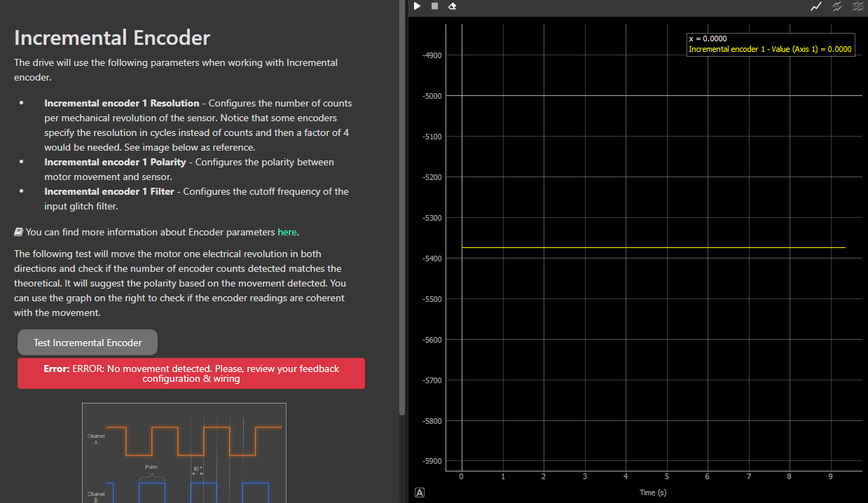
Task: Click the encoder channel waveform reference image
Action: pyautogui.click(x=184, y=453)
